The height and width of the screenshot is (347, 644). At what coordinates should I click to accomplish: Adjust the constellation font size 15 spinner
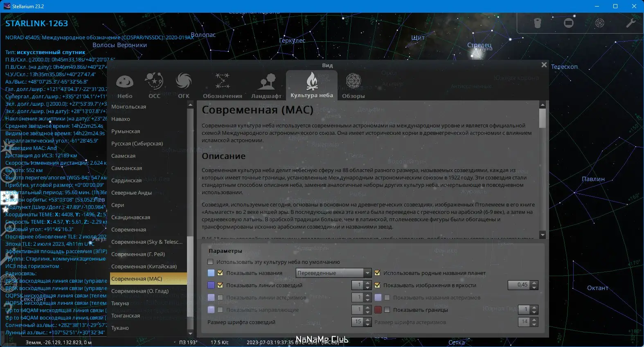(x=361, y=322)
